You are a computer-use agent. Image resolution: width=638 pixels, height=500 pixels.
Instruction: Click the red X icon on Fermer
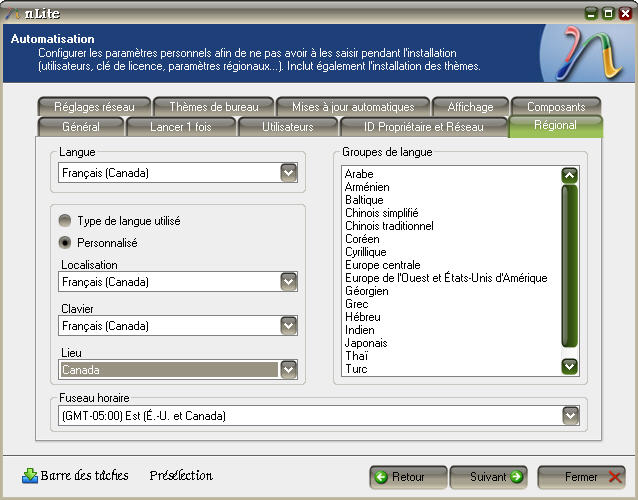tap(614, 477)
